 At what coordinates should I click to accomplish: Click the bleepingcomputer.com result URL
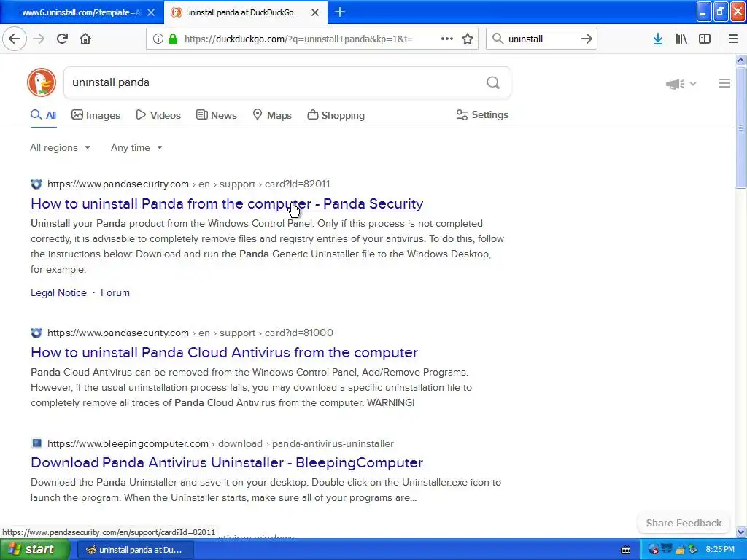pyautogui.click(x=220, y=444)
